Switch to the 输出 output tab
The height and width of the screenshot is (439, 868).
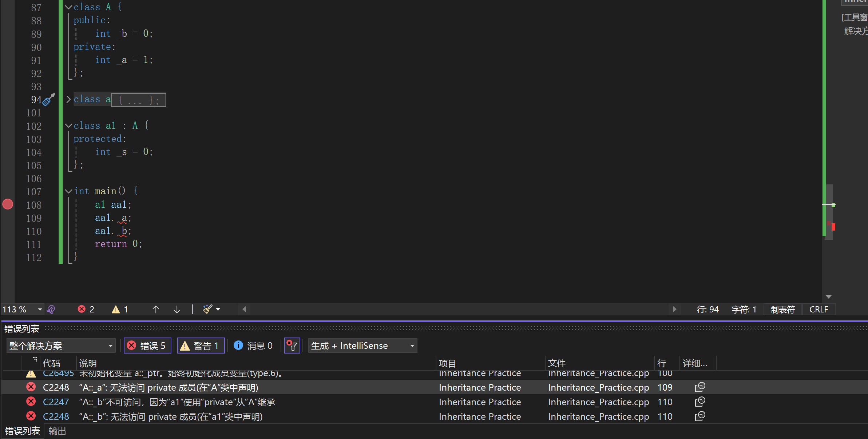point(58,431)
